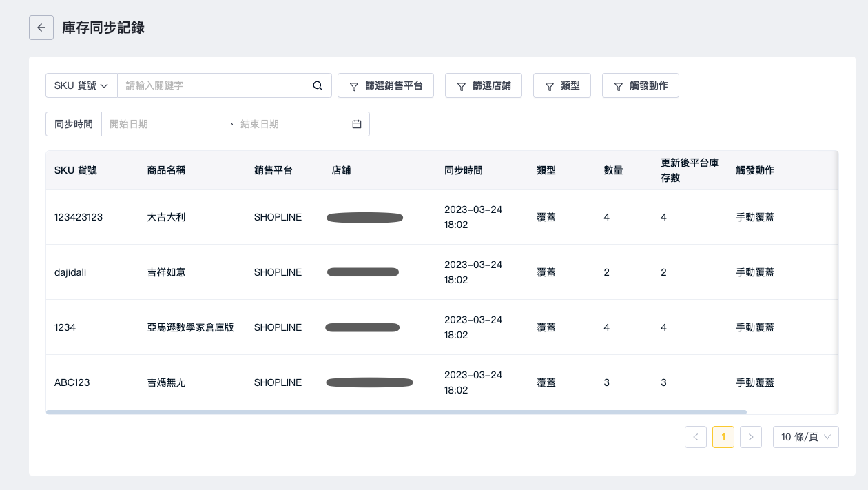Open the 10 條/頁 page size dropdown
Image resolution: width=868 pixels, height=490 pixels.
pos(805,437)
